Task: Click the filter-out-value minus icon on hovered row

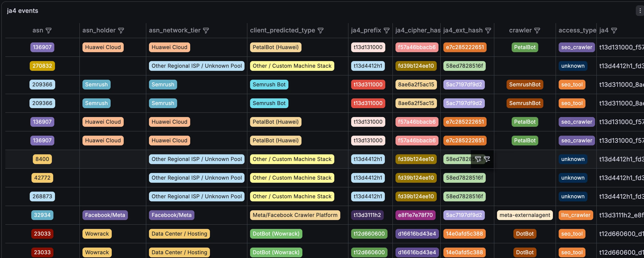Action: pyautogui.click(x=487, y=159)
